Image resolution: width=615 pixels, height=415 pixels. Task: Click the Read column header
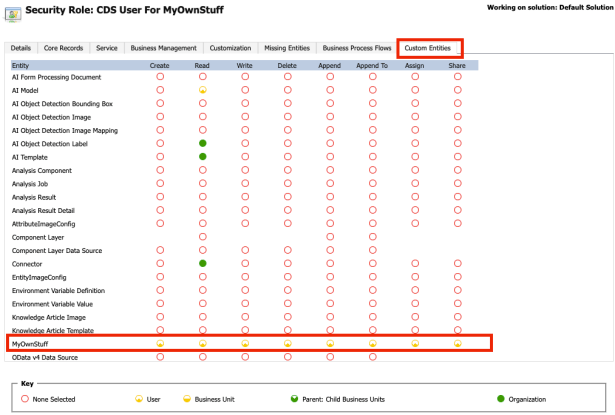coord(202,65)
